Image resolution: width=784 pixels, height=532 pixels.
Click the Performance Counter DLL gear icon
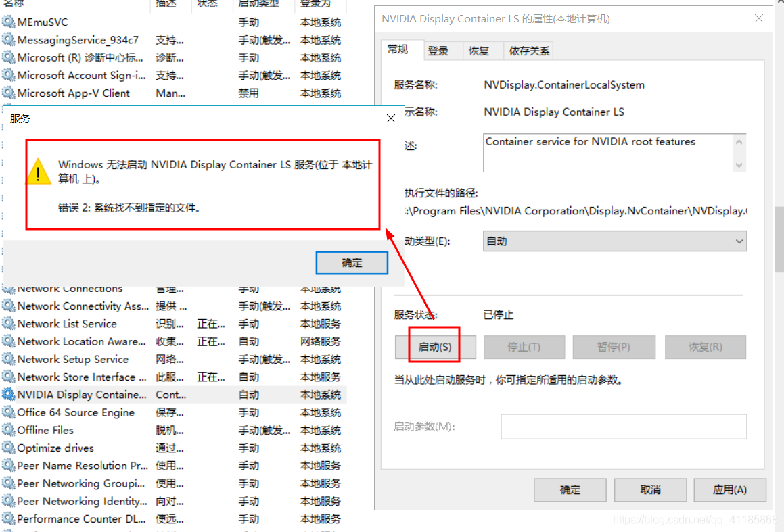click(8, 518)
